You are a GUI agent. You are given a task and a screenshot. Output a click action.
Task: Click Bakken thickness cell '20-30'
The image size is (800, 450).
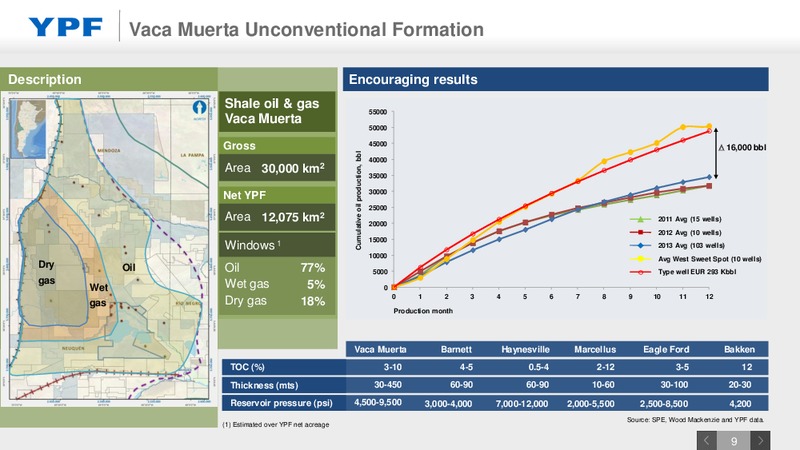coord(740,385)
